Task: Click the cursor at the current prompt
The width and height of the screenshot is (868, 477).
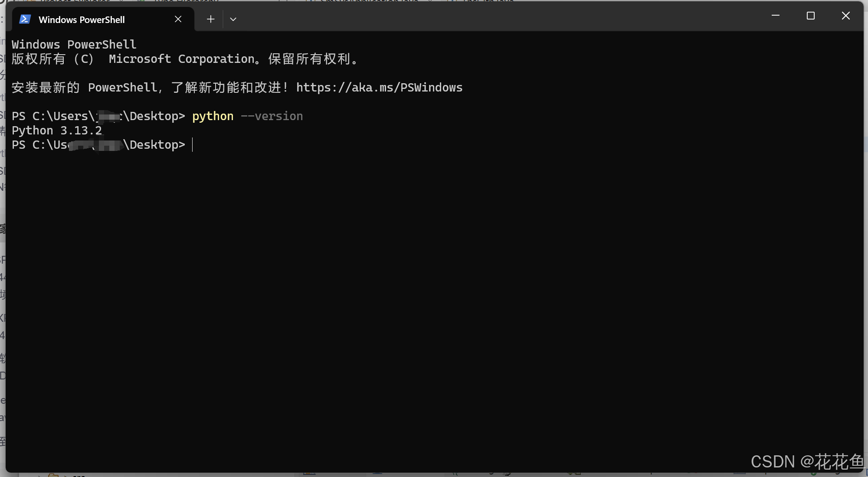Action: (x=193, y=145)
